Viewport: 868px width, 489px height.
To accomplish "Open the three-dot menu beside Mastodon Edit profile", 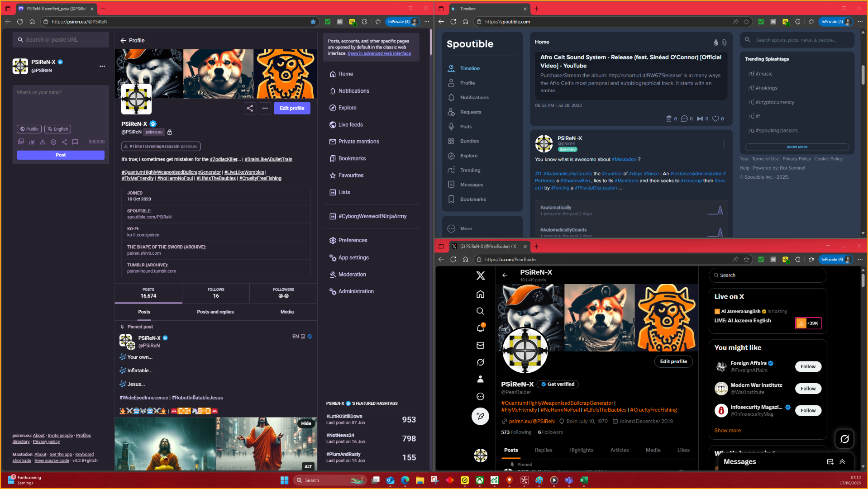I will click(265, 108).
